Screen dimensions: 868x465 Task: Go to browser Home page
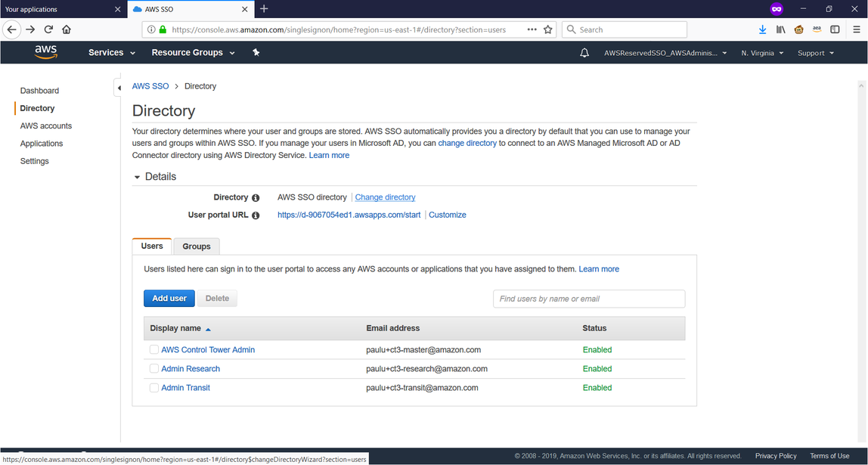67,30
